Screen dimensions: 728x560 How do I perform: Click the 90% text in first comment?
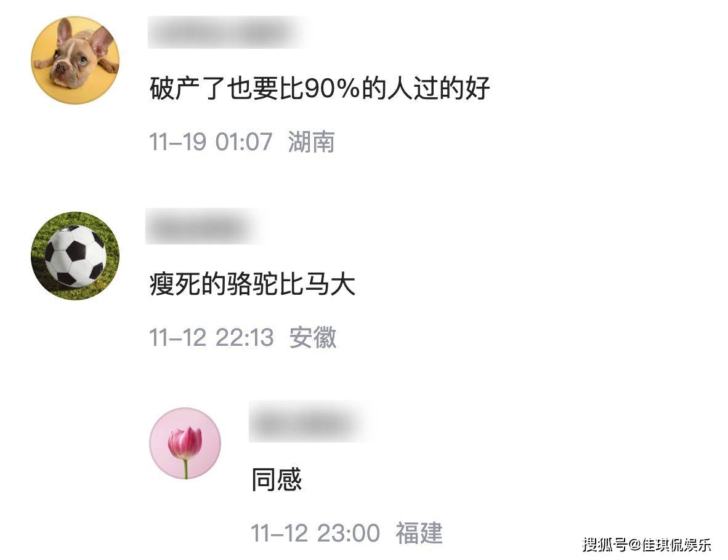coord(332,88)
